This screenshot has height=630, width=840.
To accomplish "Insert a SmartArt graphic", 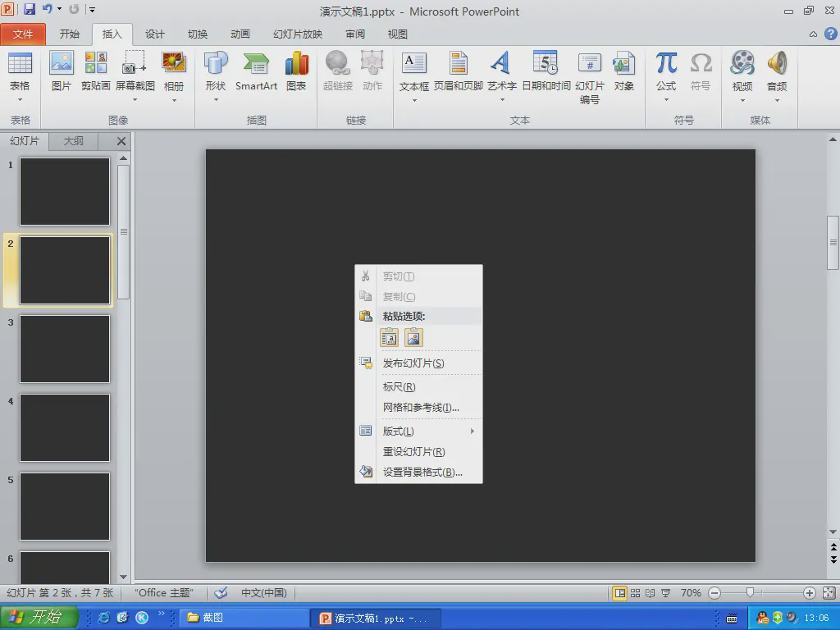I will pyautogui.click(x=256, y=71).
